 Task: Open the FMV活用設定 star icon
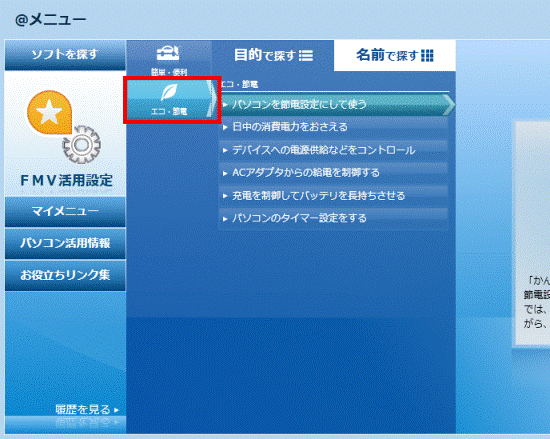(49, 112)
